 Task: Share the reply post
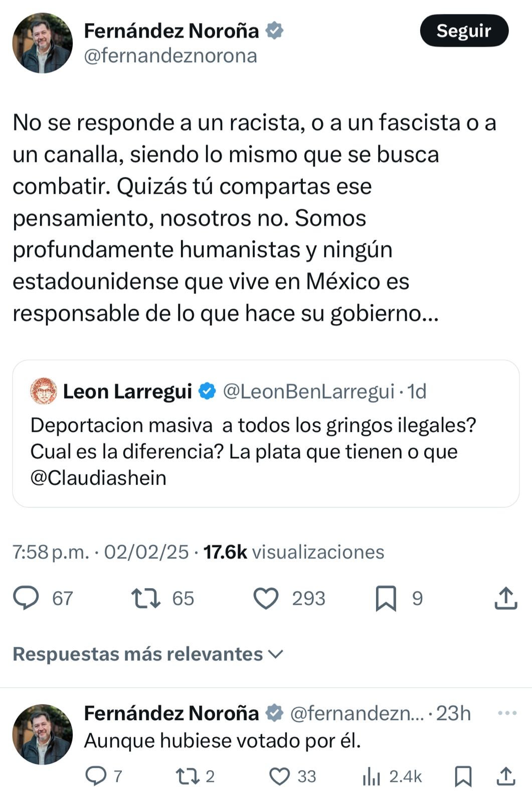(x=506, y=776)
